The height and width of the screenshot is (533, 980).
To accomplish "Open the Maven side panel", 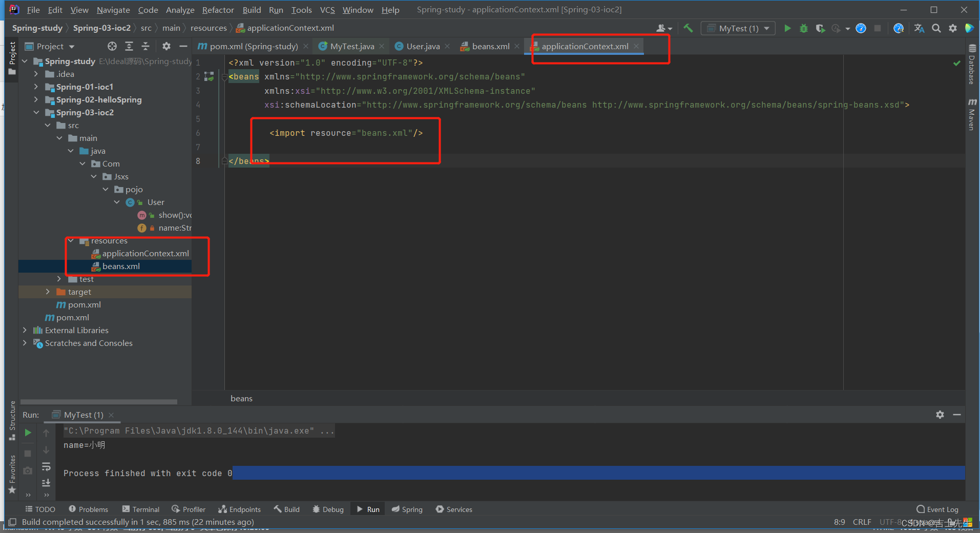I will tap(972, 114).
